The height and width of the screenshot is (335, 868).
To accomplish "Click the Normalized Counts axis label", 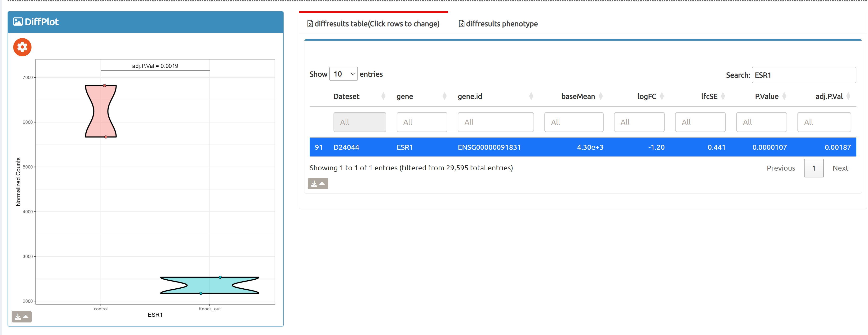I will [18, 182].
